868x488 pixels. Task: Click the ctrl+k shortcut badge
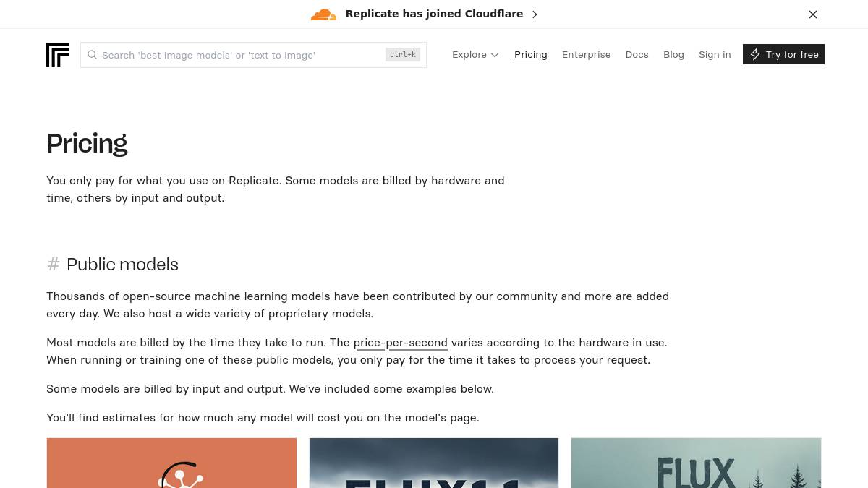pos(402,55)
